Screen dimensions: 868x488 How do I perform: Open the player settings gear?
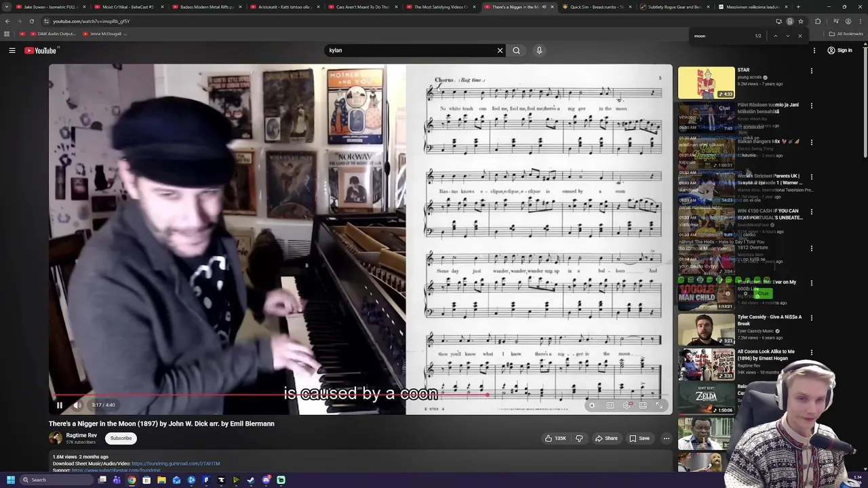[x=627, y=405]
